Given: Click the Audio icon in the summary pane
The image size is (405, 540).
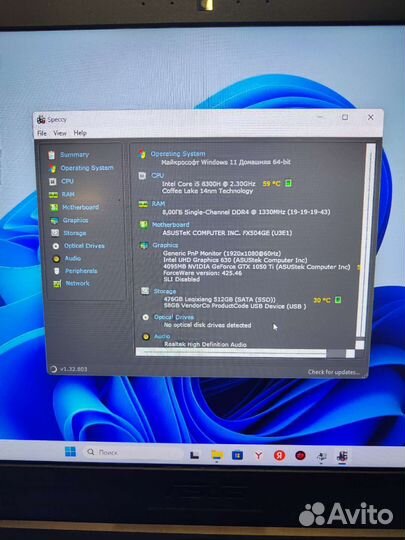Looking at the screenshot, I should click(146, 336).
